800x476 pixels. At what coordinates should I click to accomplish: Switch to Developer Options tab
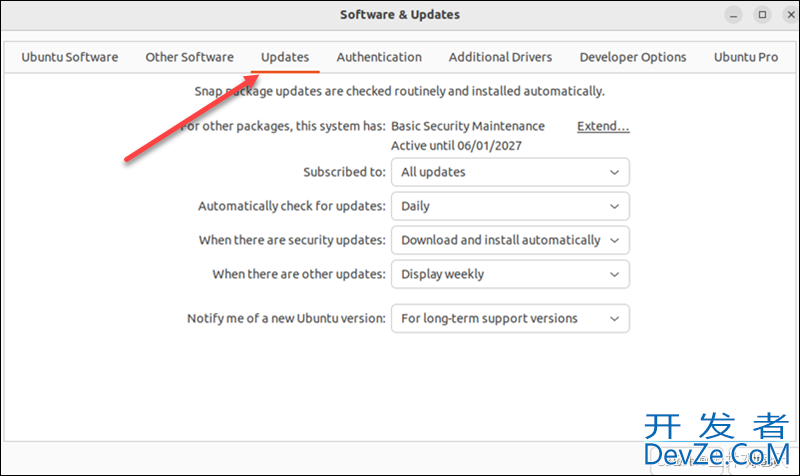(x=633, y=57)
